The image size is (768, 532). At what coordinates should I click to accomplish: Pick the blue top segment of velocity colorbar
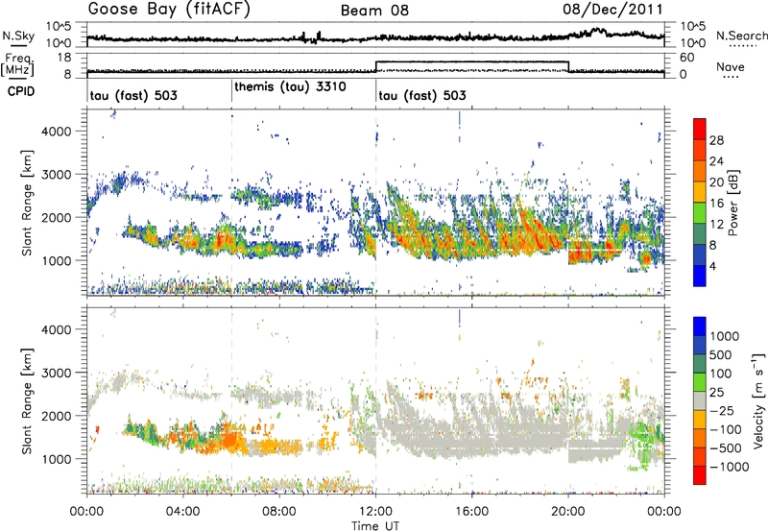700,326
